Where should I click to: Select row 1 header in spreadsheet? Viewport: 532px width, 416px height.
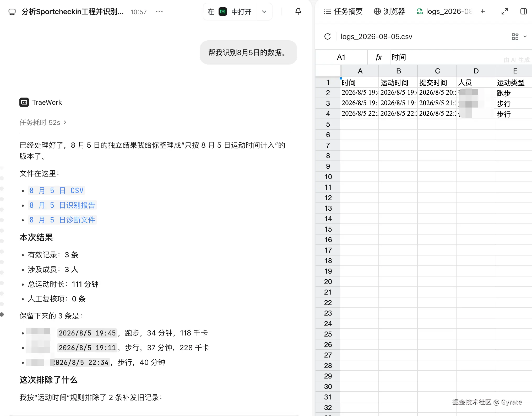[x=328, y=82]
